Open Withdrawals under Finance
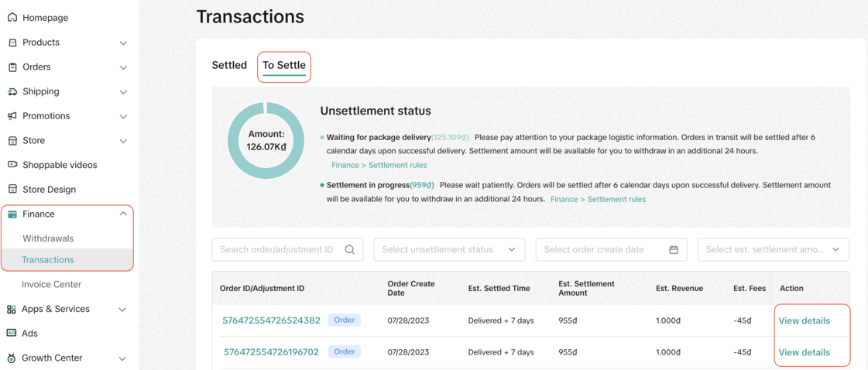 [x=48, y=238]
